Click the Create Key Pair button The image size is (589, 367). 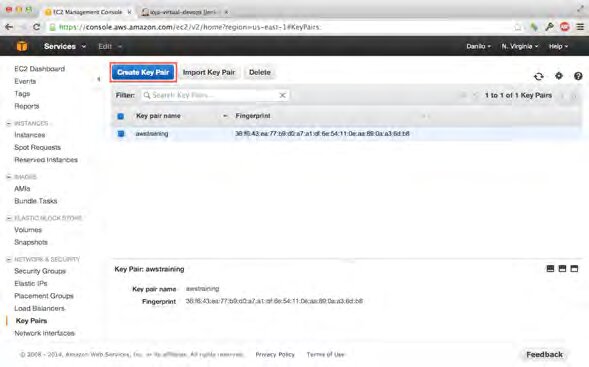(143, 72)
